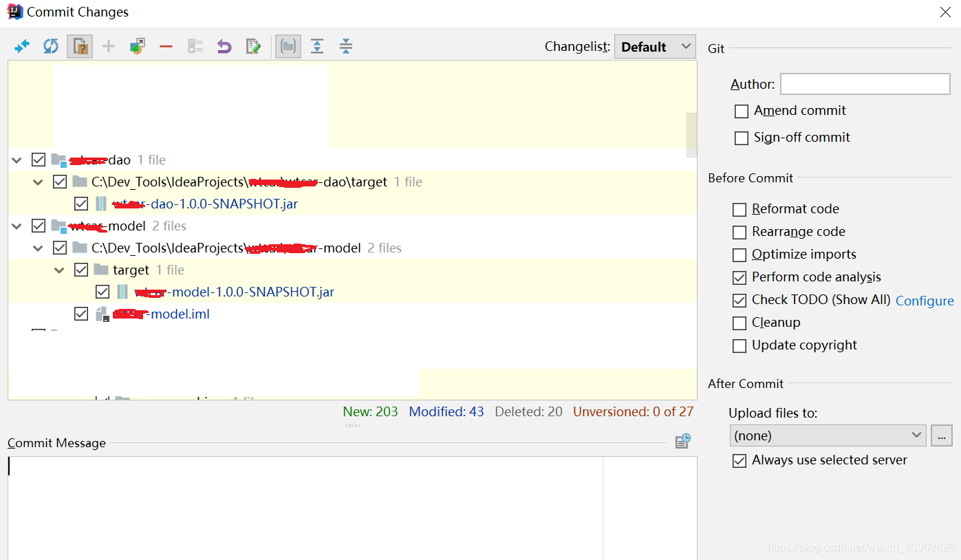Uncheck the model.iml file checkbox
This screenshot has height=560, width=961.
(x=81, y=314)
